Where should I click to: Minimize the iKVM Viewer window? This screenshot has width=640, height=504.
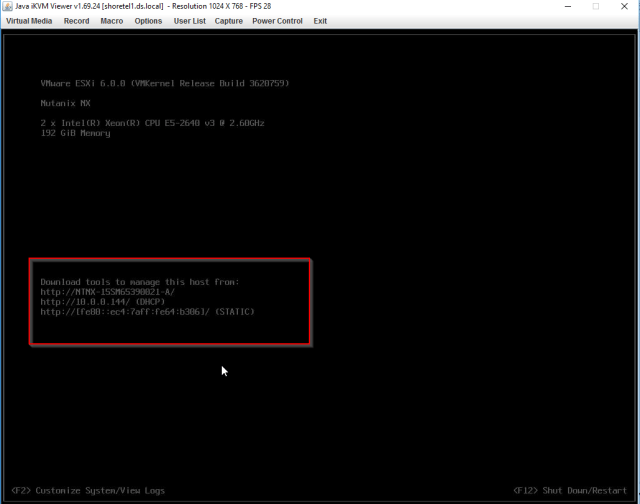point(568,6)
